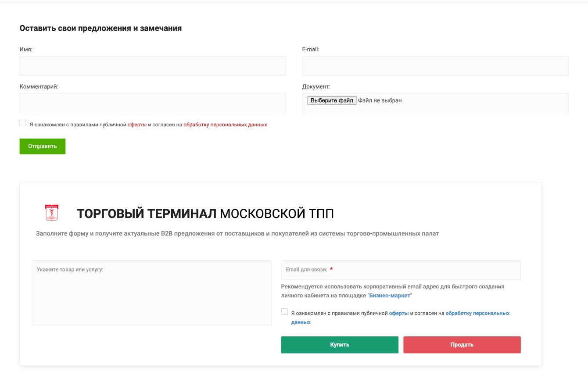Focus the Комментарий input field
The image size is (588, 382).
153,103
